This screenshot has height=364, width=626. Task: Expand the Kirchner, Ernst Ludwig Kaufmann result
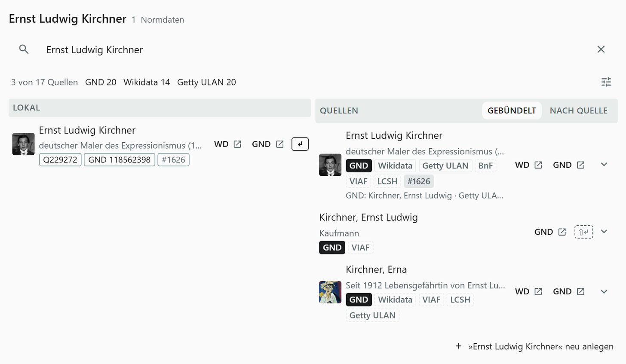[x=604, y=232]
